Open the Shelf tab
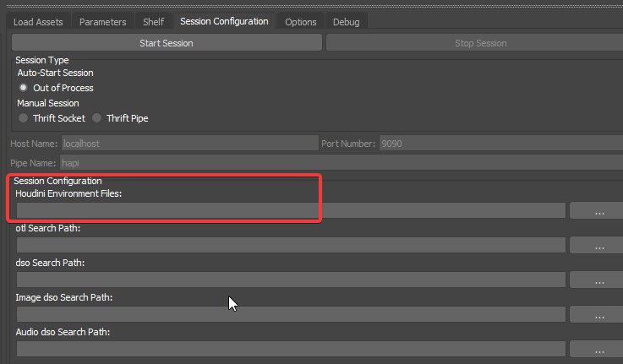The height and width of the screenshot is (364, 623). (x=153, y=22)
